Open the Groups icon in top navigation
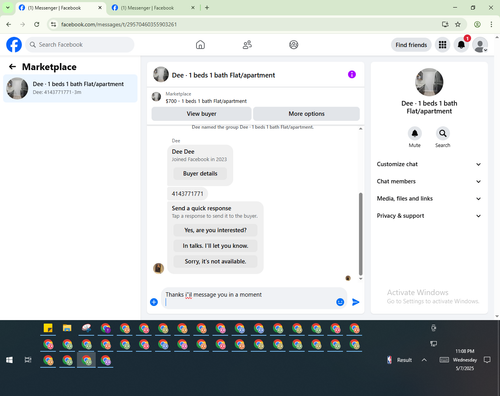The image size is (500, 396). pos(294,45)
